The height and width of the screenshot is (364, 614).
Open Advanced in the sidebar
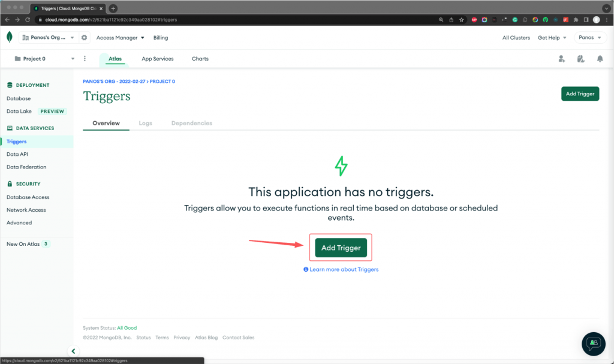click(19, 222)
